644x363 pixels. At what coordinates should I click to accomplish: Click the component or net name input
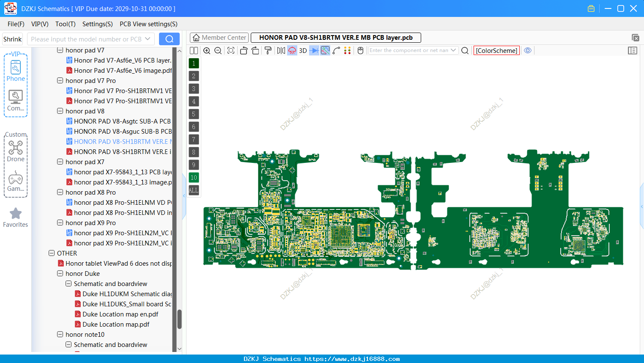(x=408, y=50)
